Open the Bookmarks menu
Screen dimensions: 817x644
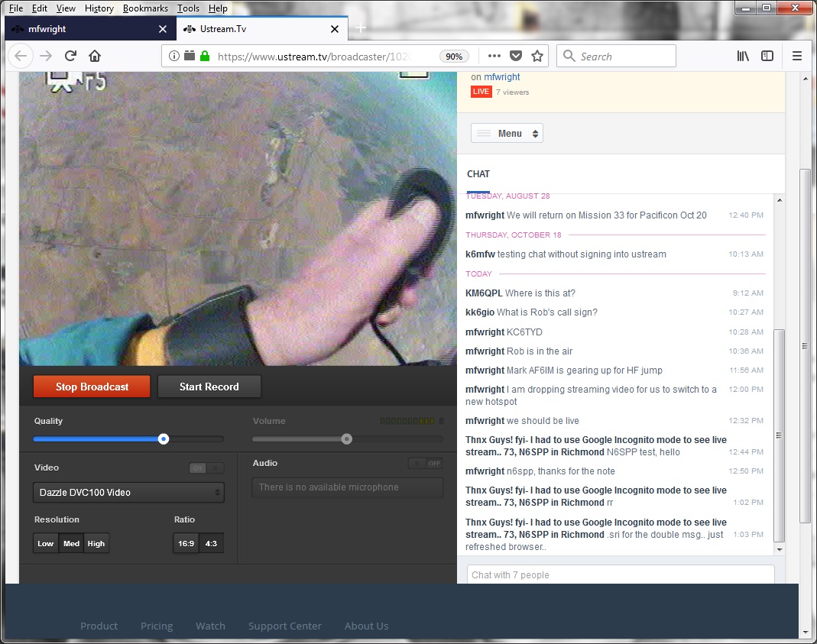[x=145, y=8]
